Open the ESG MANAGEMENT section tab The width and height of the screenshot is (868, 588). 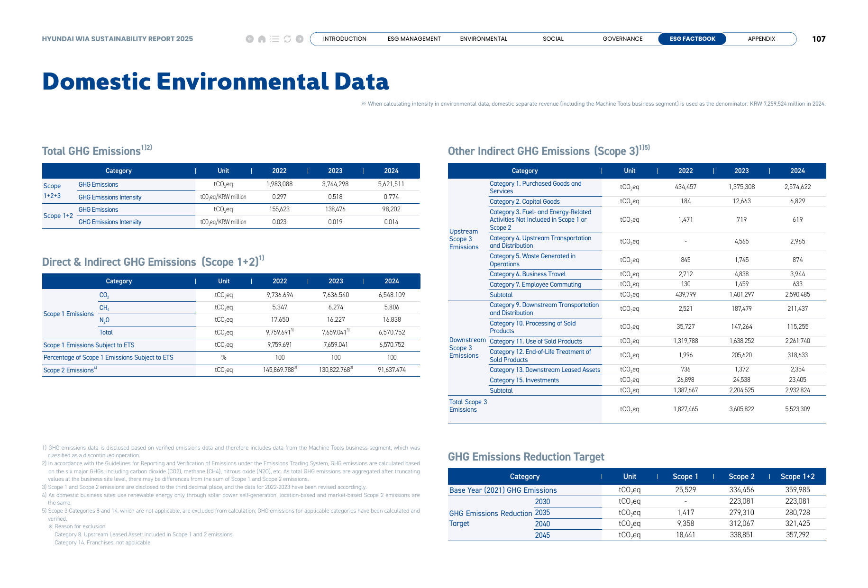point(414,39)
